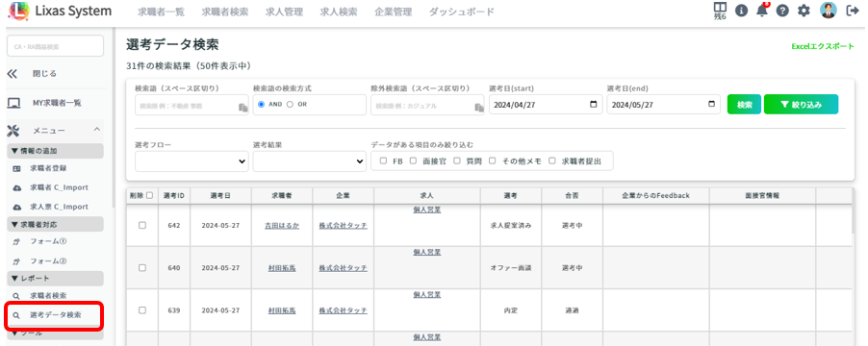Check the 求職者提出 filter checkbox

[552, 161]
